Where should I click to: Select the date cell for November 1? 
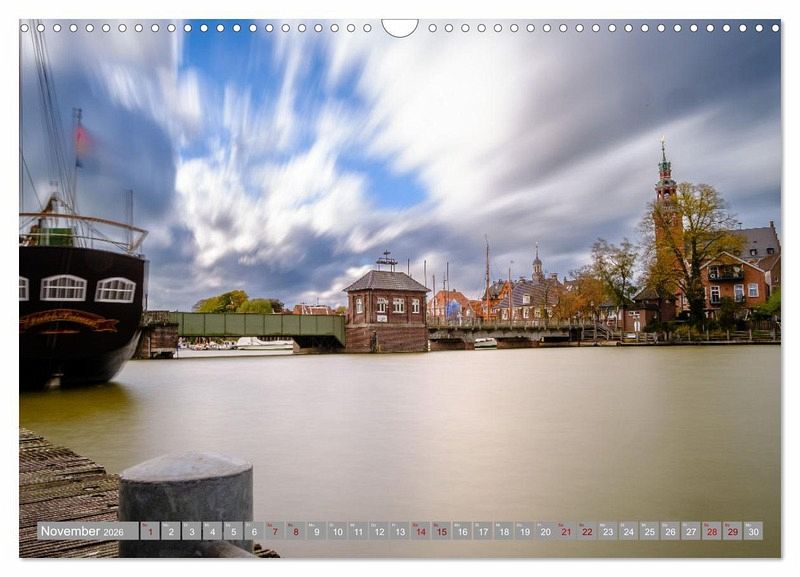tap(150, 531)
